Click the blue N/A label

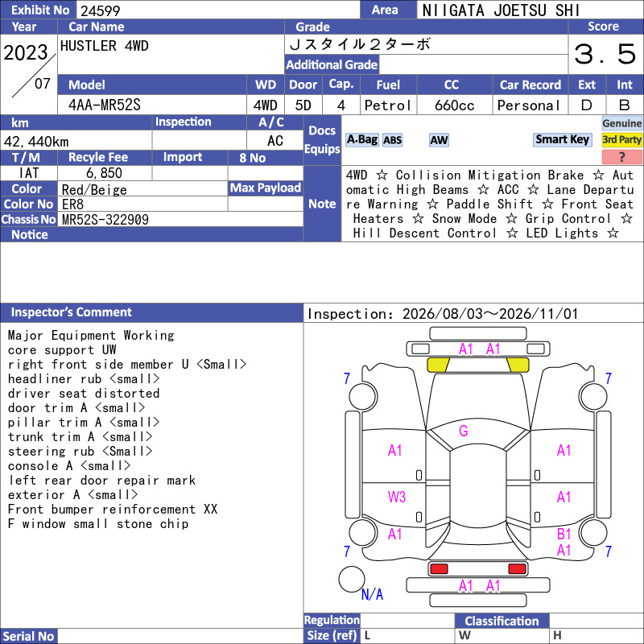[372, 594]
